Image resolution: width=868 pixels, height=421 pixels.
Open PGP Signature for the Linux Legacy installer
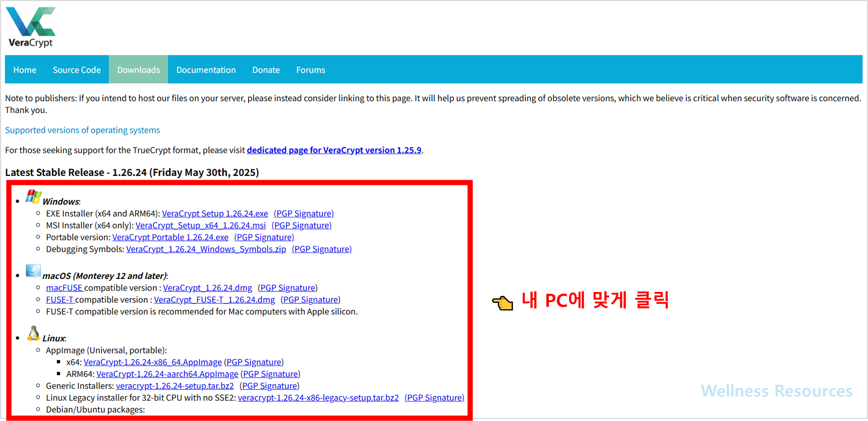click(434, 398)
